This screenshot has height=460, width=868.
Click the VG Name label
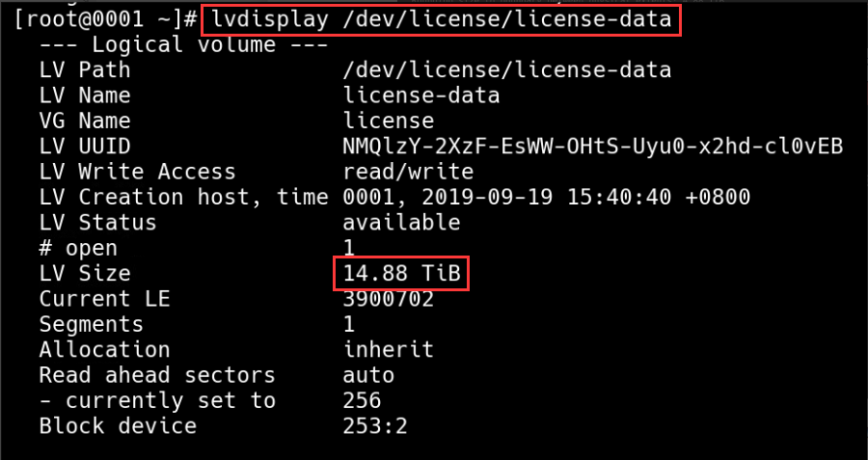pyautogui.click(x=85, y=121)
